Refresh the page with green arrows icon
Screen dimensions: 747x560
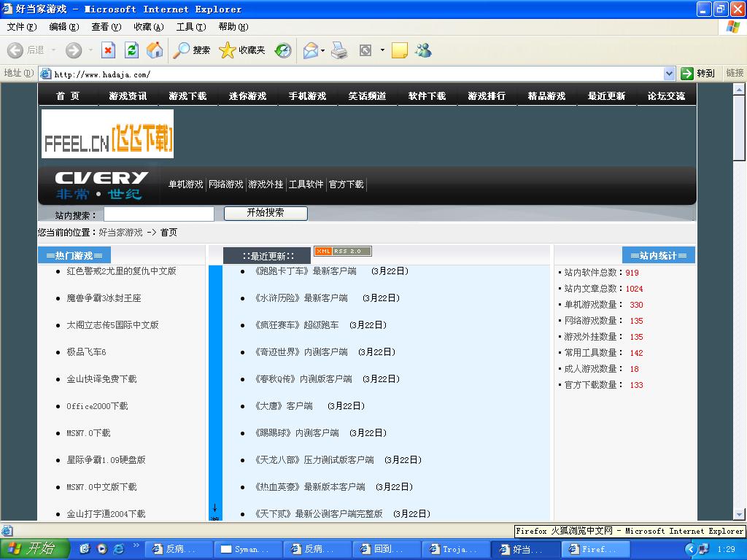132,50
